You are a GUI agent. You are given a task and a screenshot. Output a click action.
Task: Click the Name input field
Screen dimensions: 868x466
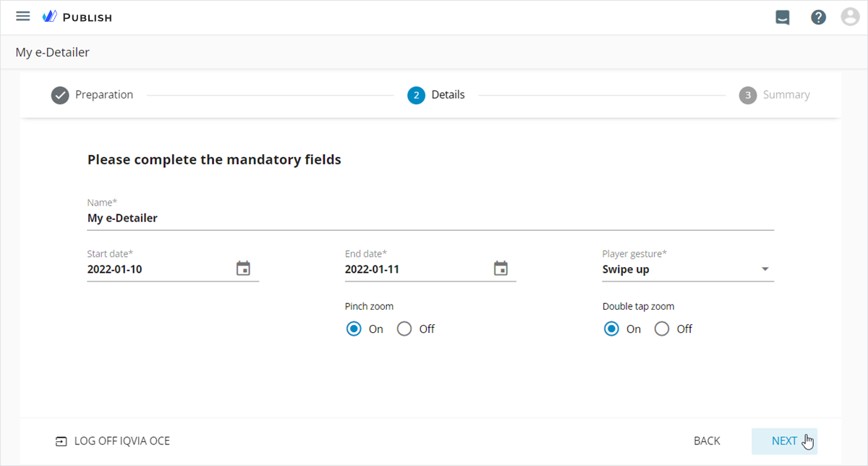430,218
